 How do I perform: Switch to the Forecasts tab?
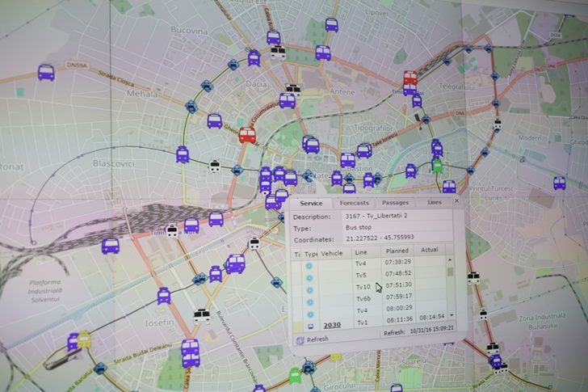click(x=354, y=203)
